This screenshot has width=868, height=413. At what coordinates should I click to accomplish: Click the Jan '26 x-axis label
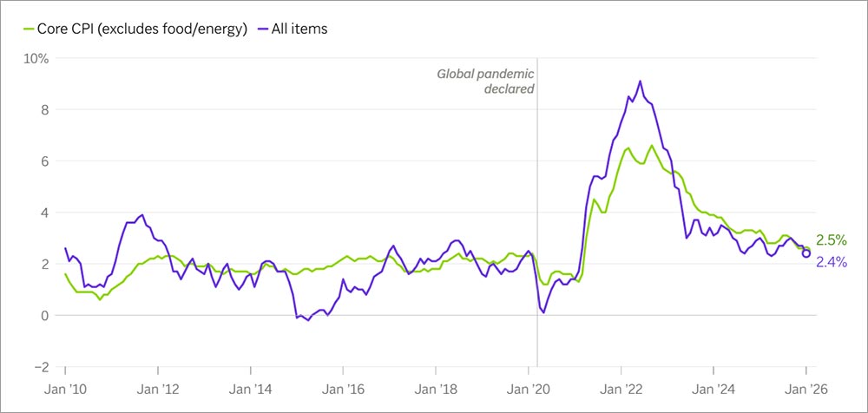[807, 391]
